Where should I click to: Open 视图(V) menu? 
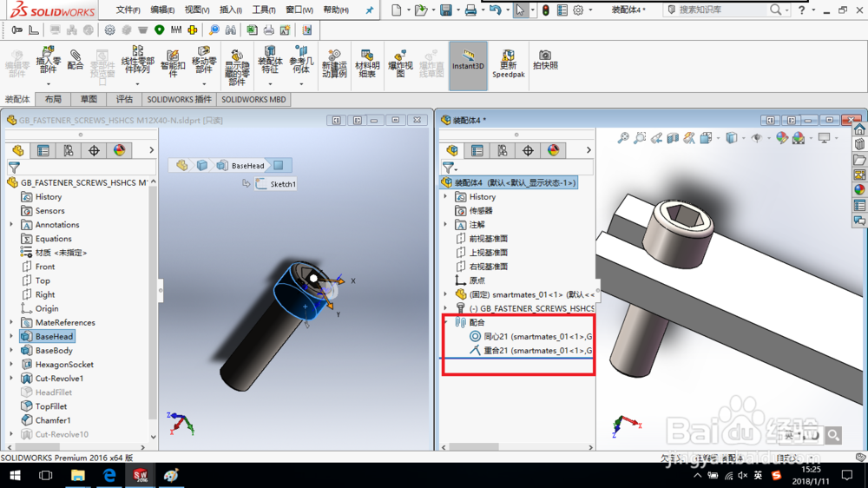point(196,10)
